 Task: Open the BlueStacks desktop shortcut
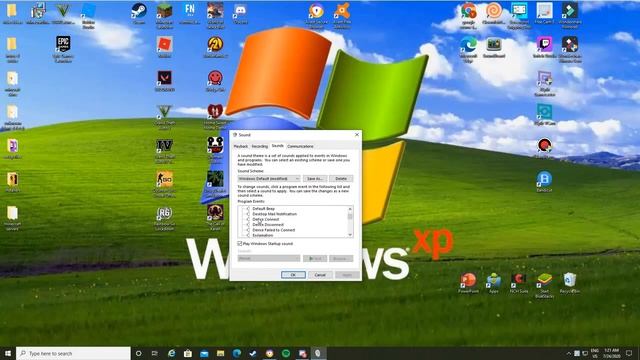(x=544, y=285)
